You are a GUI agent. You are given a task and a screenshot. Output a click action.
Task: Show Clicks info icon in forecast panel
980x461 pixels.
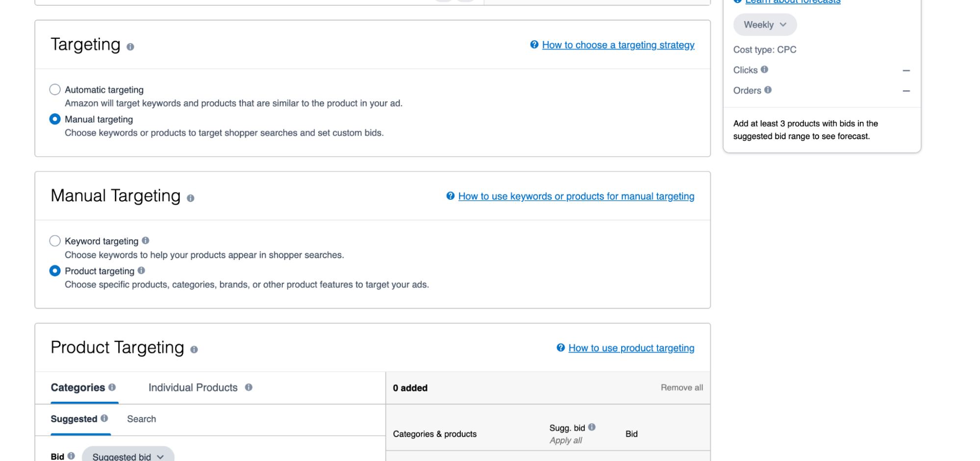(764, 70)
